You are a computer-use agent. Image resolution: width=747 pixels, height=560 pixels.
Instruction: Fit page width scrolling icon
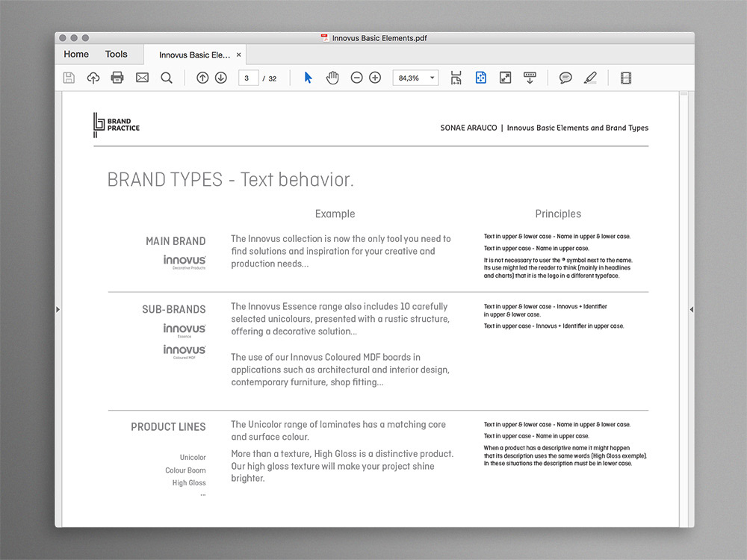coord(456,78)
